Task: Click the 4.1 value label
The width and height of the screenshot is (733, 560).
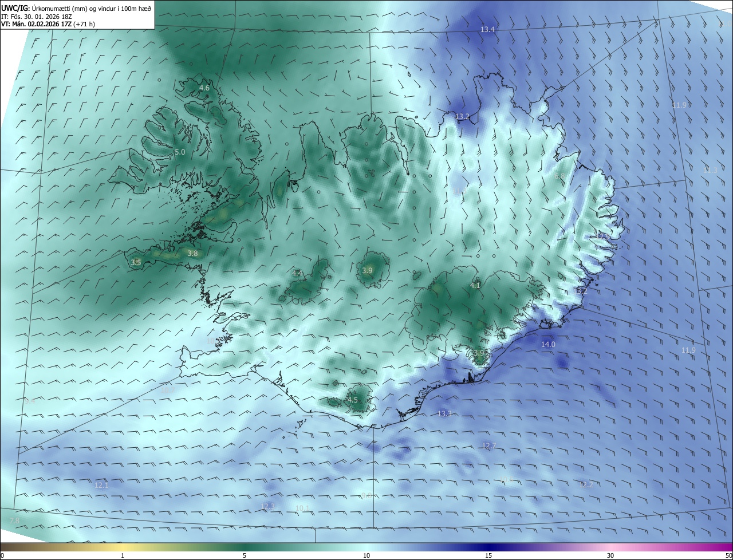Action: coord(475,285)
